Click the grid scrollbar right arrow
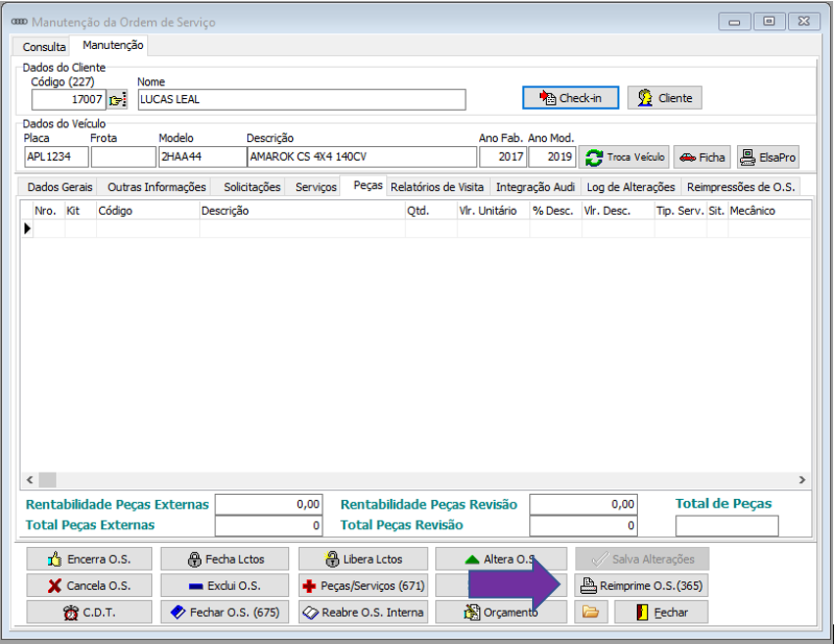 pos(802,479)
